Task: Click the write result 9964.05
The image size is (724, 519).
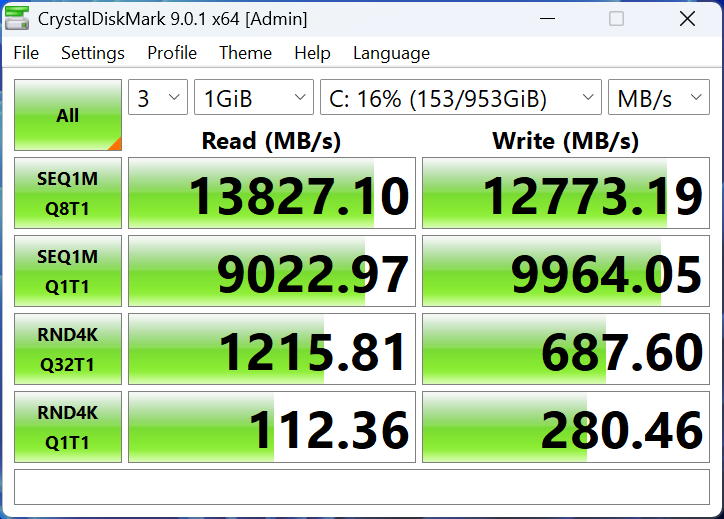Action: [x=566, y=271]
